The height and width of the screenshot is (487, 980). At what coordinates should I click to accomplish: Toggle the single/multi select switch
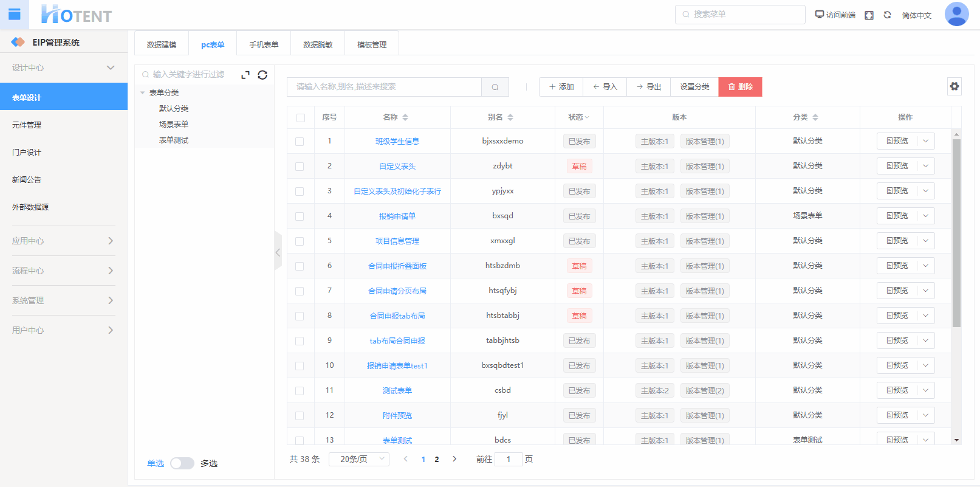pyautogui.click(x=182, y=463)
